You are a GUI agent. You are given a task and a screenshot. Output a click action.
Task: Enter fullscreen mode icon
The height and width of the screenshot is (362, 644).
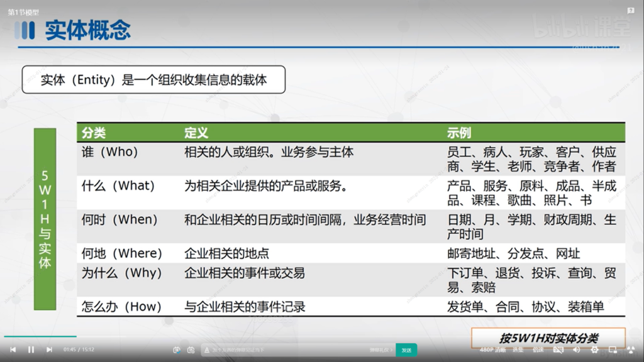click(631, 349)
